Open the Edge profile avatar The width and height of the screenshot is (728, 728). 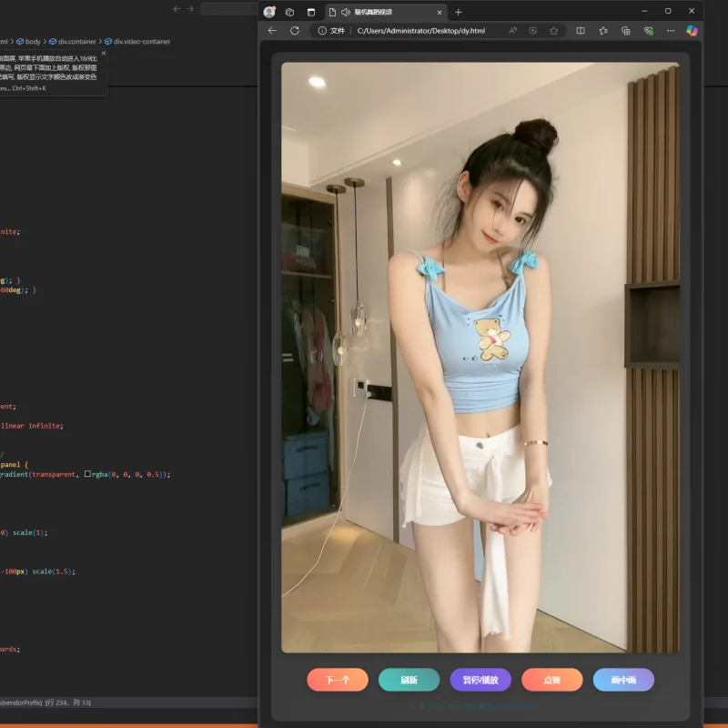[x=269, y=12]
